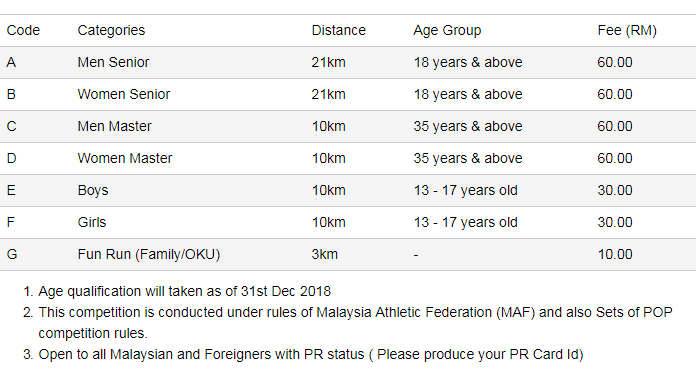This screenshot has width=696, height=371.
Task: Click 35 years & above in row C
Action: click(x=468, y=126)
